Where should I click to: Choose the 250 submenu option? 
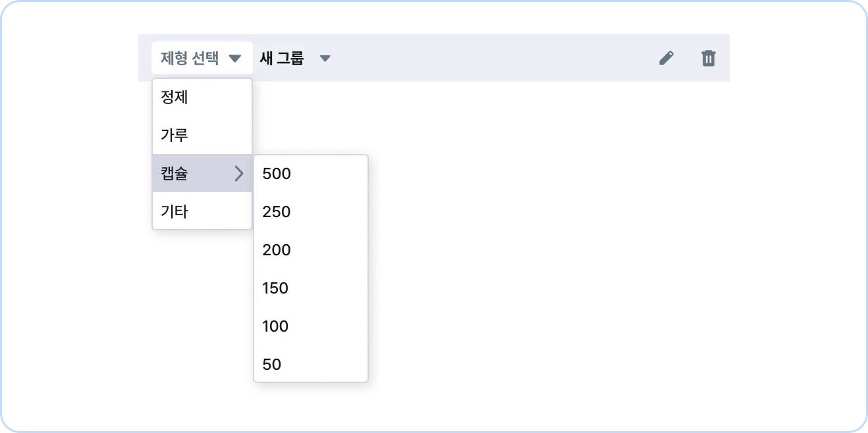pos(311,212)
